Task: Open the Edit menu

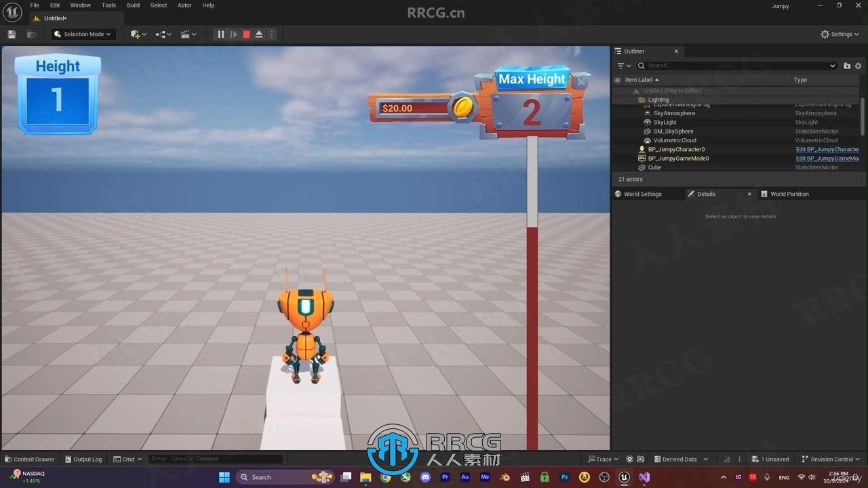Action: (55, 5)
